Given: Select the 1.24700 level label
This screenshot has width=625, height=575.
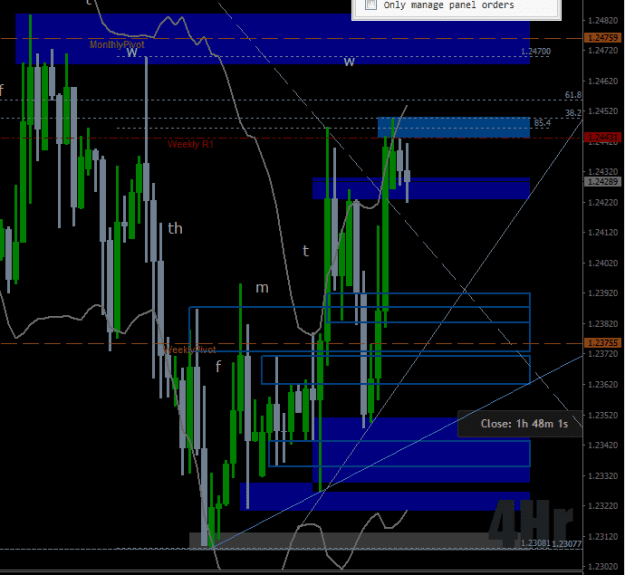Looking at the screenshot, I should (536, 51).
